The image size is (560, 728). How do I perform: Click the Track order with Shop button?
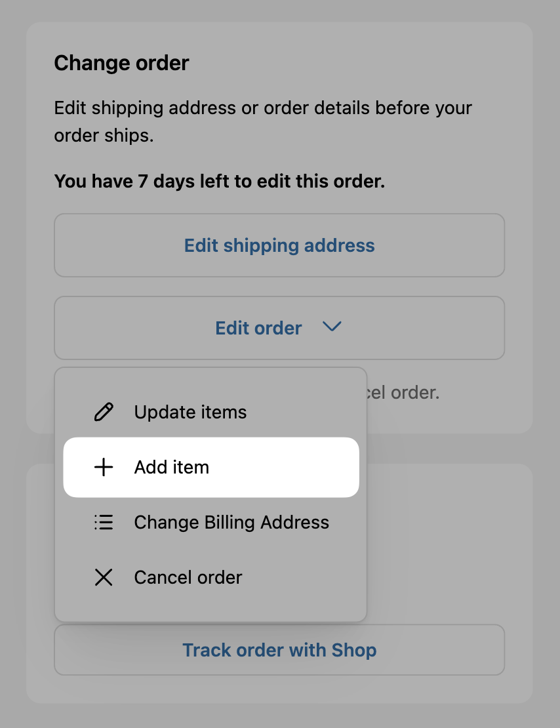(x=279, y=650)
